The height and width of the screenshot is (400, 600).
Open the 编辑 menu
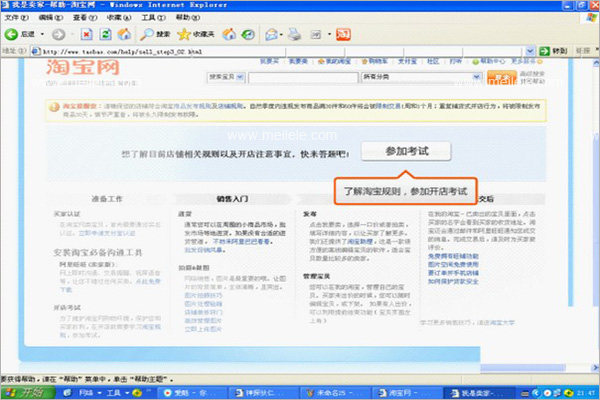[x=51, y=18]
